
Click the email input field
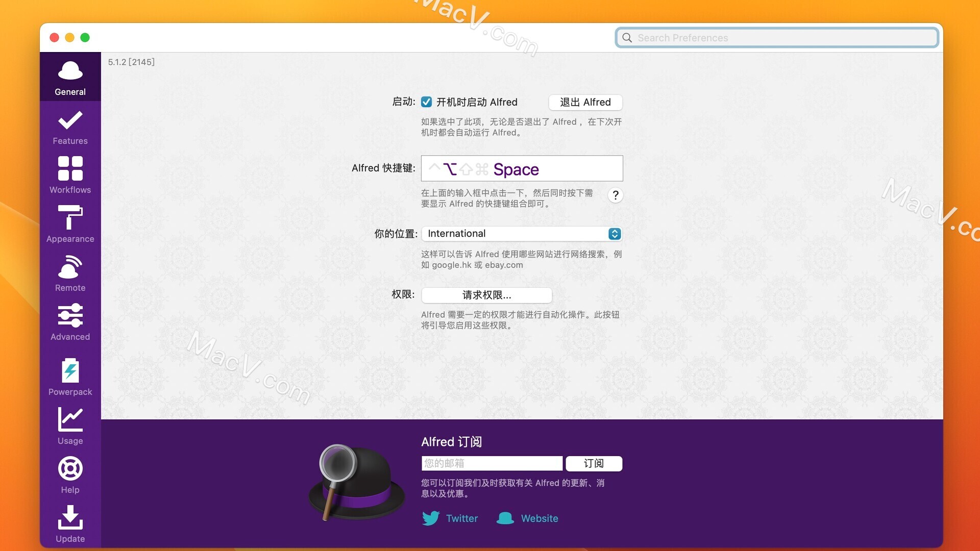[x=492, y=463]
